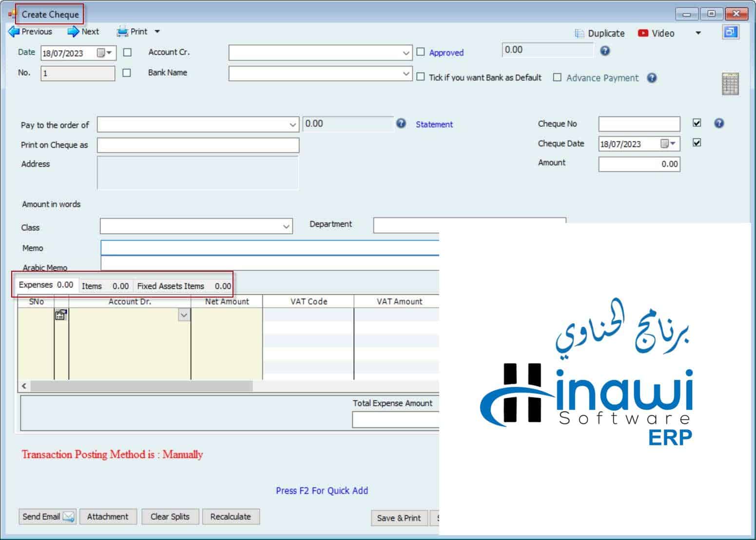756x540 pixels.
Task: Enable the Approved checkbox
Action: 420,52
